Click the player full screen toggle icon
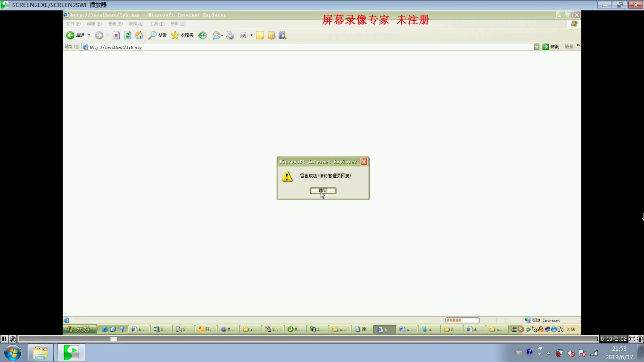The height and width of the screenshot is (362, 644). tap(632, 339)
